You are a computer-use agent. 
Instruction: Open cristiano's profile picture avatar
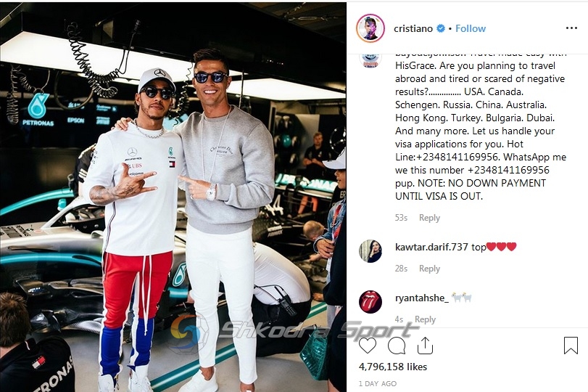[370, 28]
